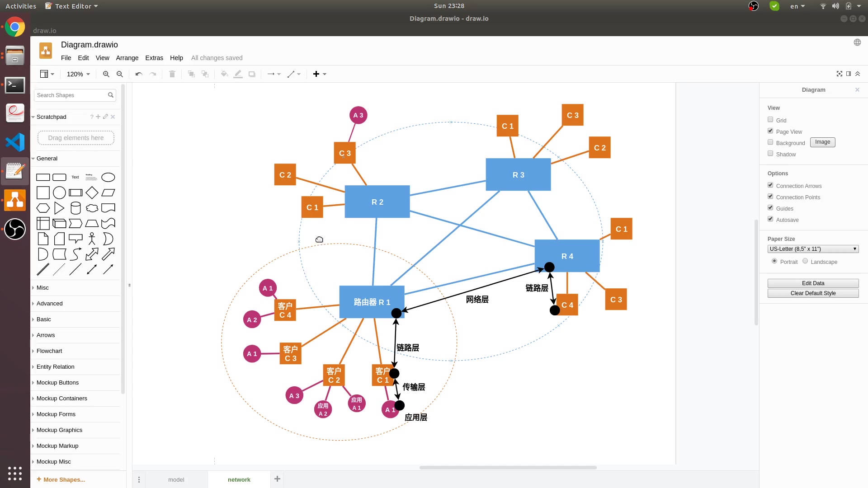Switch to the model page tab
Screen dimensions: 868x488
click(x=176, y=479)
